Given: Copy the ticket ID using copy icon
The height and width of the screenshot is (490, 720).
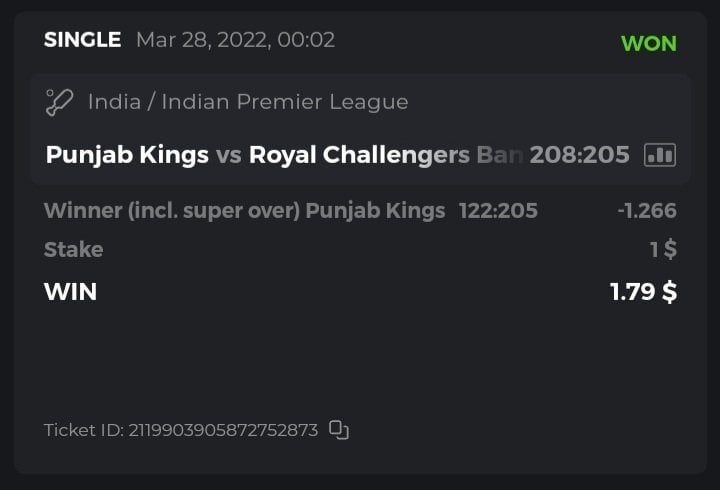Looking at the screenshot, I should [339, 430].
